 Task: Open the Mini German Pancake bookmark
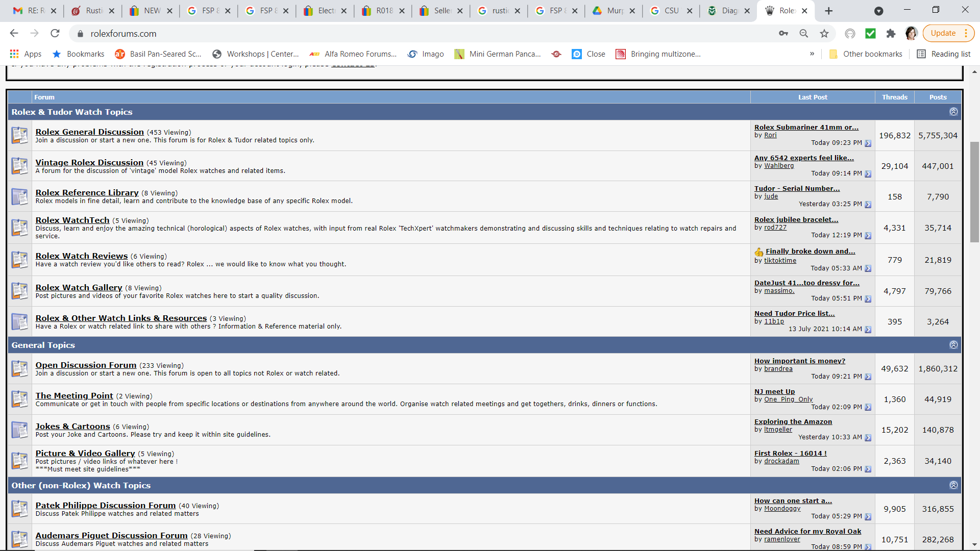[498, 54]
